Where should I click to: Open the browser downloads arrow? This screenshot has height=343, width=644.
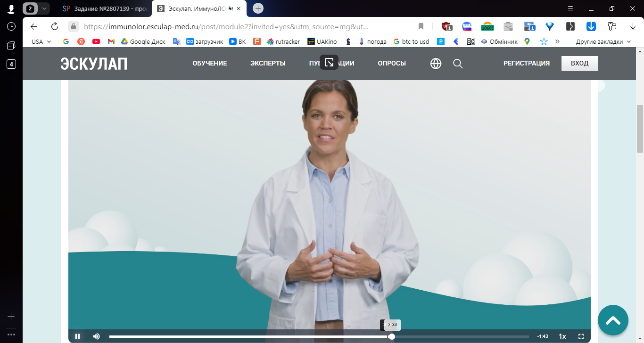pos(633,26)
